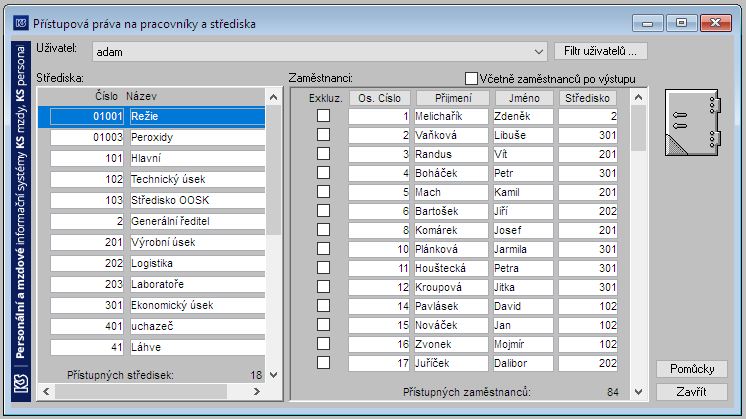The width and height of the screenshot is (746, 419).
Task: Click the notebook organizer icon
Action: [693, 123]
